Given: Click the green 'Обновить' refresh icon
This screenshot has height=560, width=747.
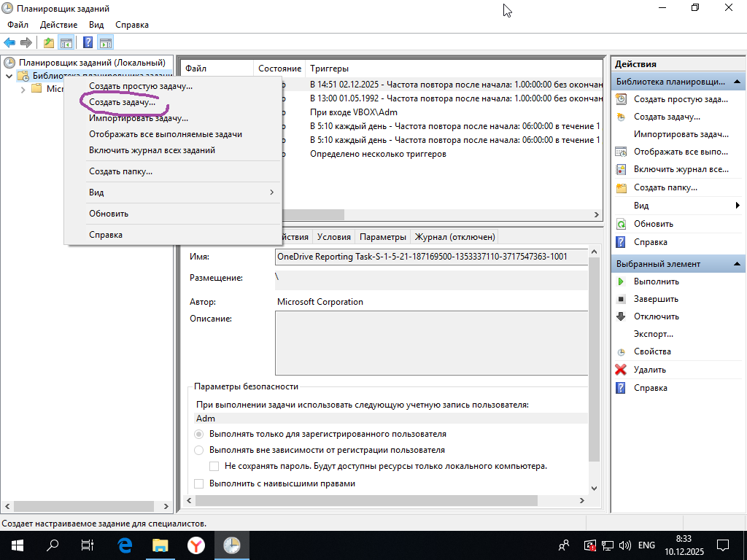Looking at the screenshot, I should [621, 224].
